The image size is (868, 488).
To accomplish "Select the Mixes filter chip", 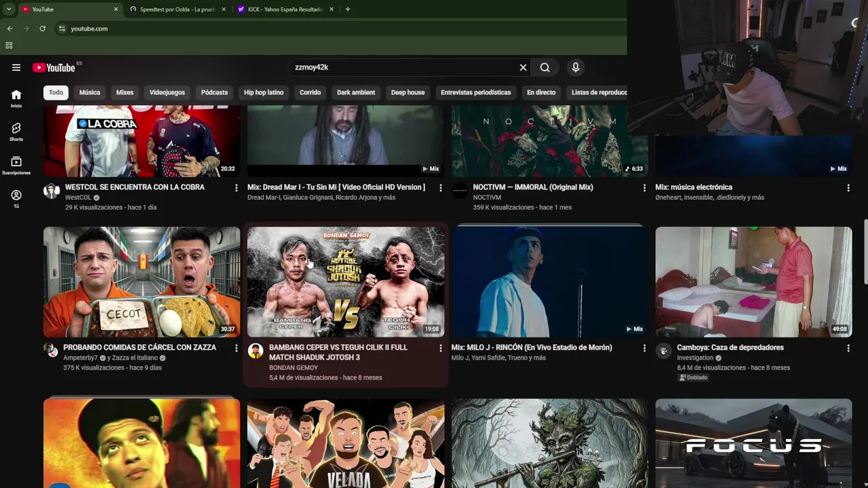I will [x=125, y=92].
